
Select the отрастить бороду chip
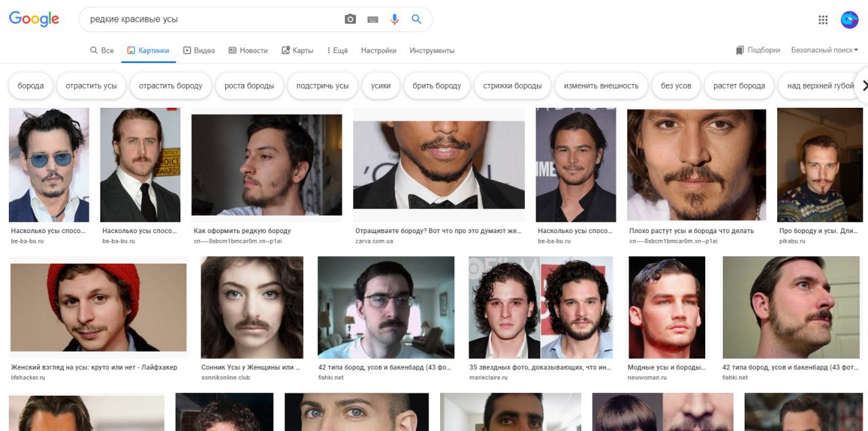click(171, 86)
